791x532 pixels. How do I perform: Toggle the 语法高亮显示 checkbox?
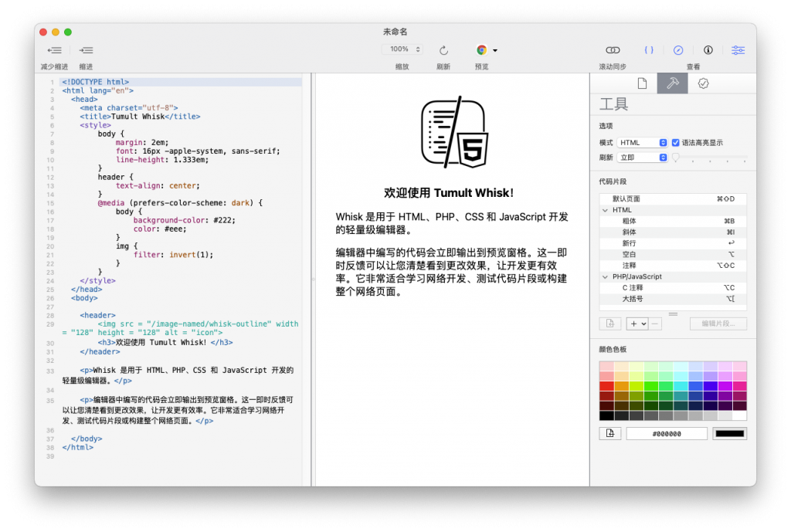(675, 143)
